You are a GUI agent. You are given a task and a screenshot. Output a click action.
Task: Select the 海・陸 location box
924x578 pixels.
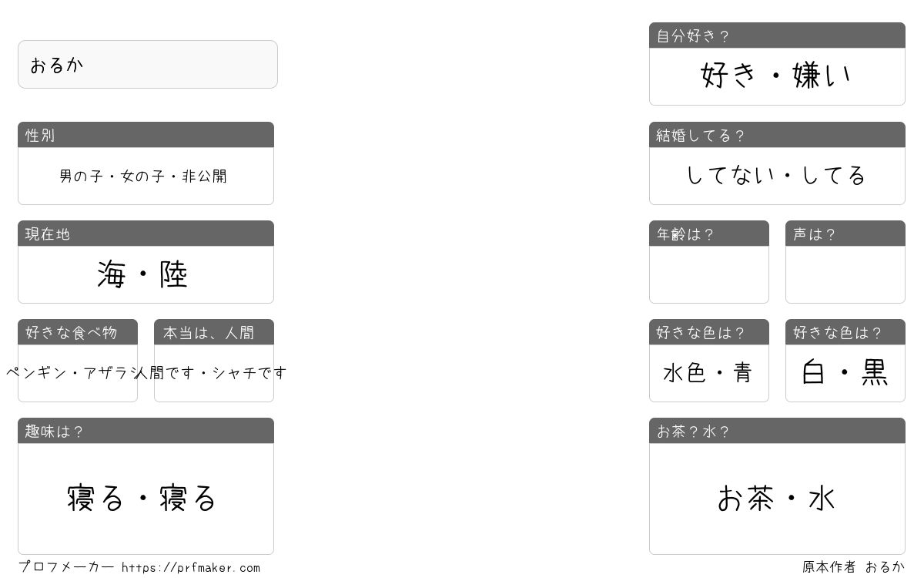pyautogui.click(x=146, y=274)
